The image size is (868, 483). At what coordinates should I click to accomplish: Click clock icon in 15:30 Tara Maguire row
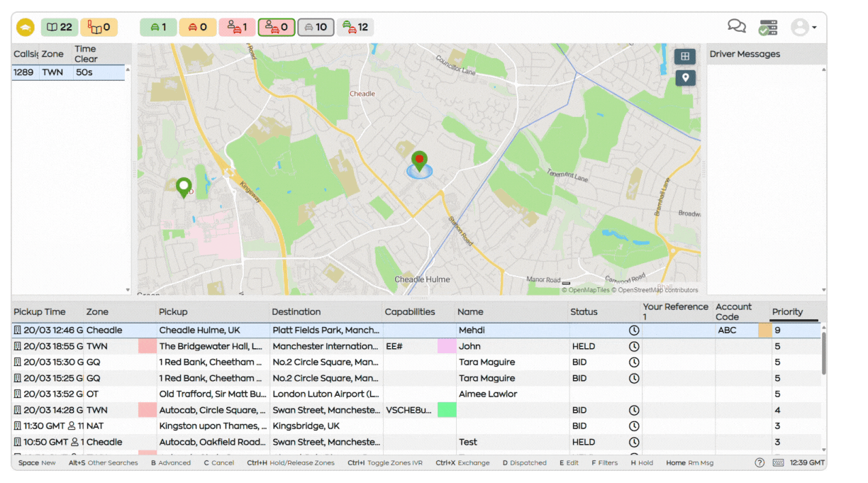click(x=634, y=362)
